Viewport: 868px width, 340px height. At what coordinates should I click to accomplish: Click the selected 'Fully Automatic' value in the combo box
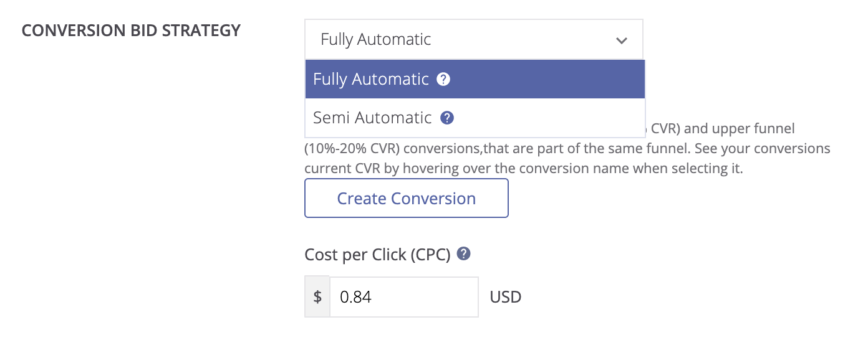pyautogui.click(x=376, y=40)
